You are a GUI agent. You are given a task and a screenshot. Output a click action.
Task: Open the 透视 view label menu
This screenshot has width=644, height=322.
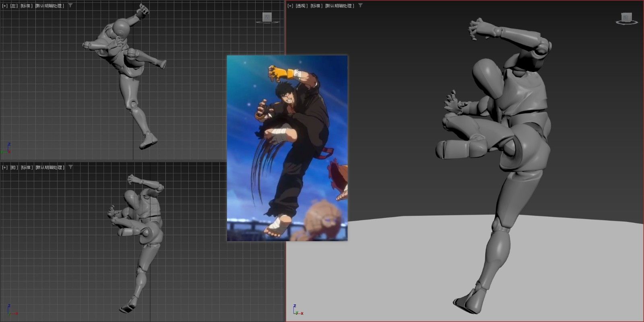(x=301, y=6)
